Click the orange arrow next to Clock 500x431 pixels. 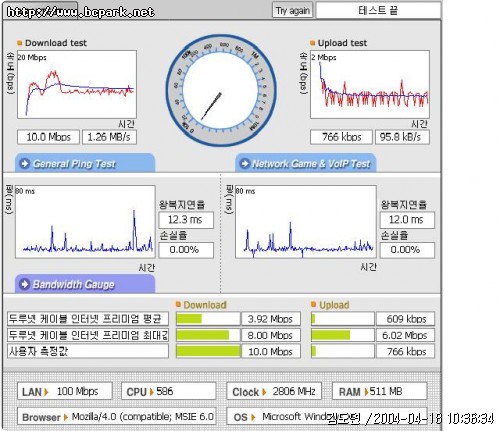[x=264, y=392]
